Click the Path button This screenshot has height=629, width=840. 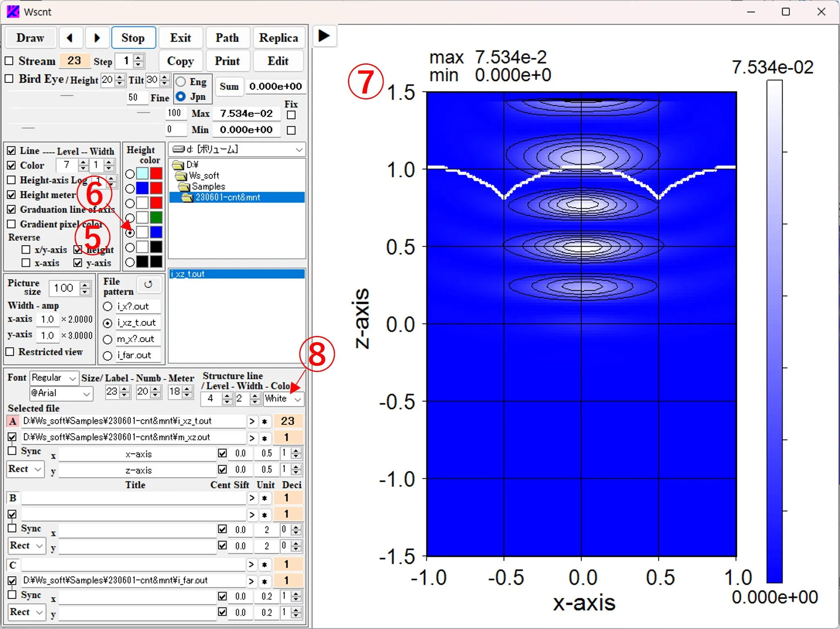(x=227, y=38)
